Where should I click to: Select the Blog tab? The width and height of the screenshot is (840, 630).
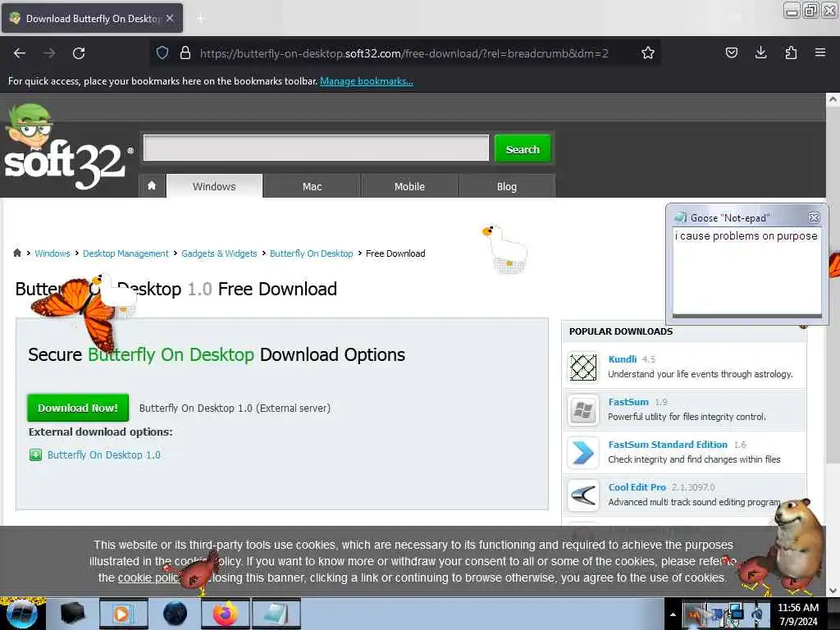click(x=507, y=186)
